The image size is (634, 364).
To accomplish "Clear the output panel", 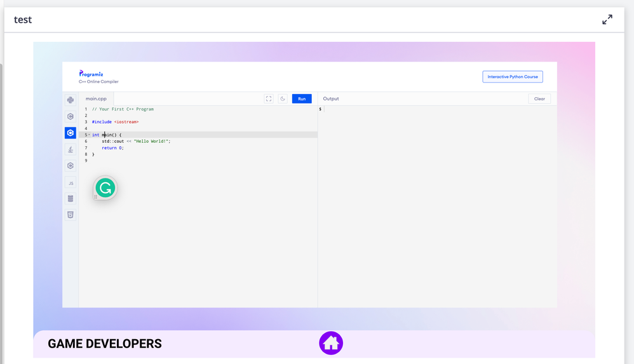I will (539, 98).
